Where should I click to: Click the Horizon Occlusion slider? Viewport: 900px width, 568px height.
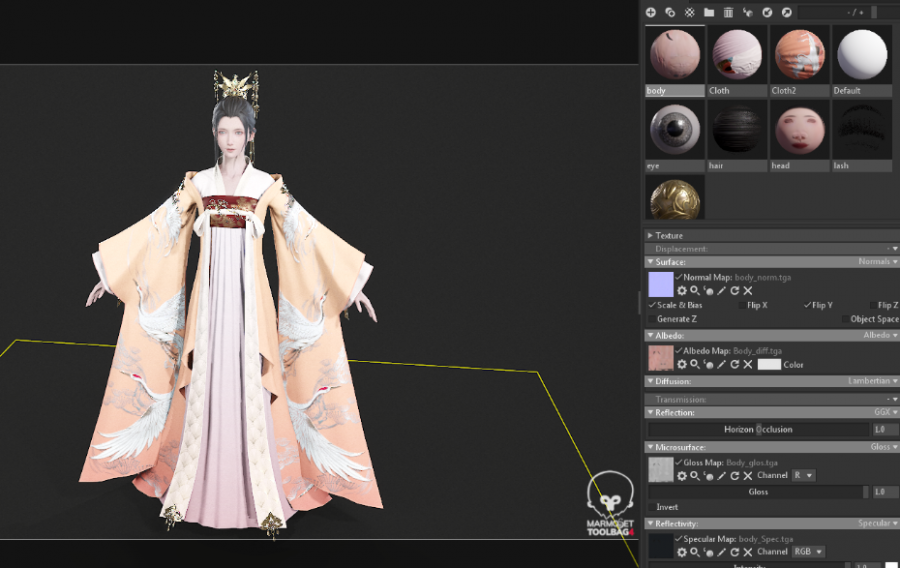(758, 429)
